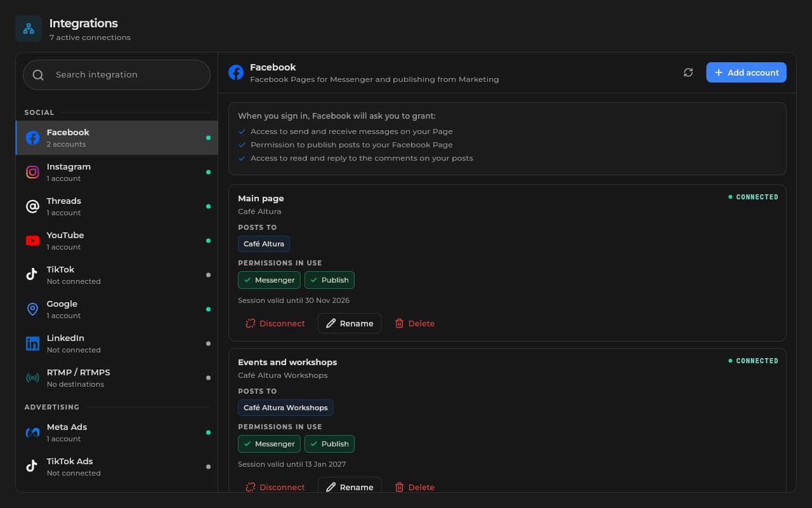The image size is (812, 508).
Task: Open the Google integration row
Action: 117,309
